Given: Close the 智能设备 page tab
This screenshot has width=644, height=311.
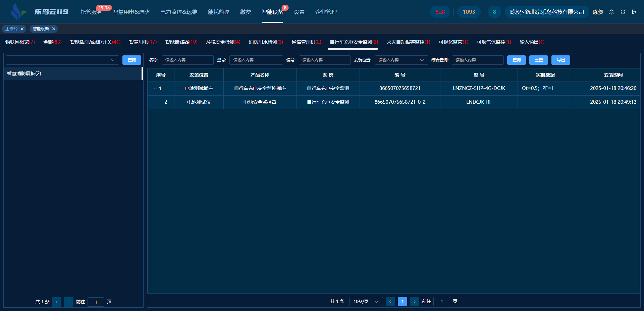Looking at the screenshot, I should (54, 29).
